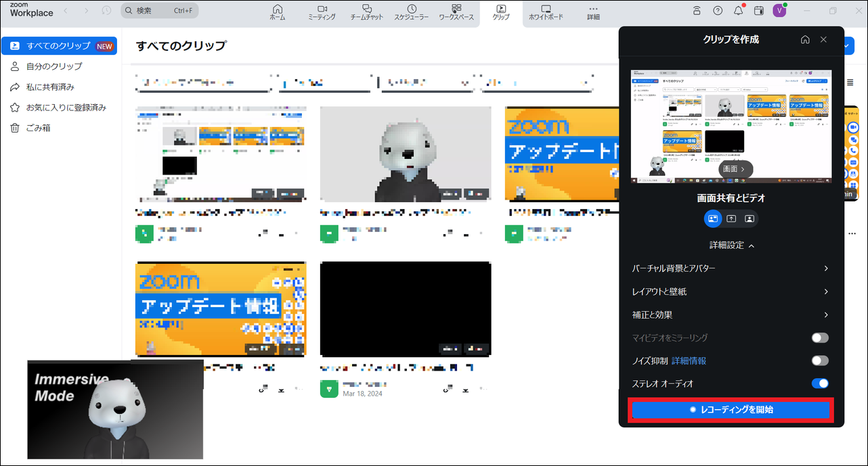Select screen share and video mode icon
This screenshot has width=868, height=466.
[x=713, y=218]
